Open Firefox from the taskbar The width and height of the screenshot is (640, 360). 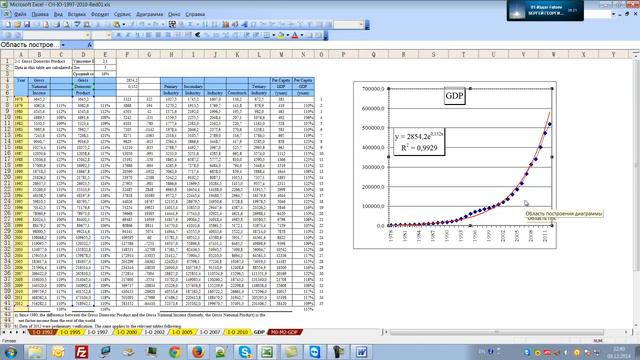point(198,352)
